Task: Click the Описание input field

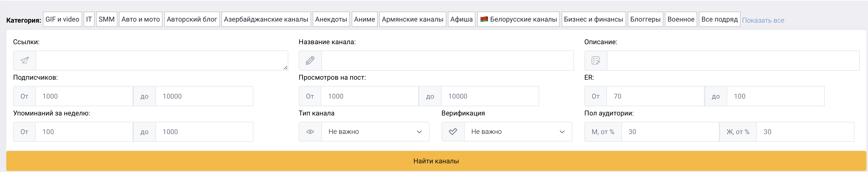Action: [x=733, y=60]
